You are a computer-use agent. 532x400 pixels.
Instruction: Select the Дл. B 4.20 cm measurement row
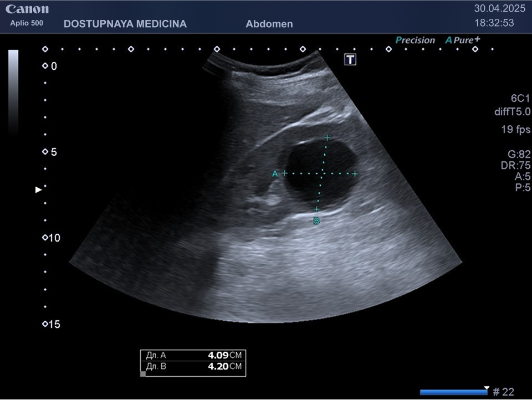193,367
